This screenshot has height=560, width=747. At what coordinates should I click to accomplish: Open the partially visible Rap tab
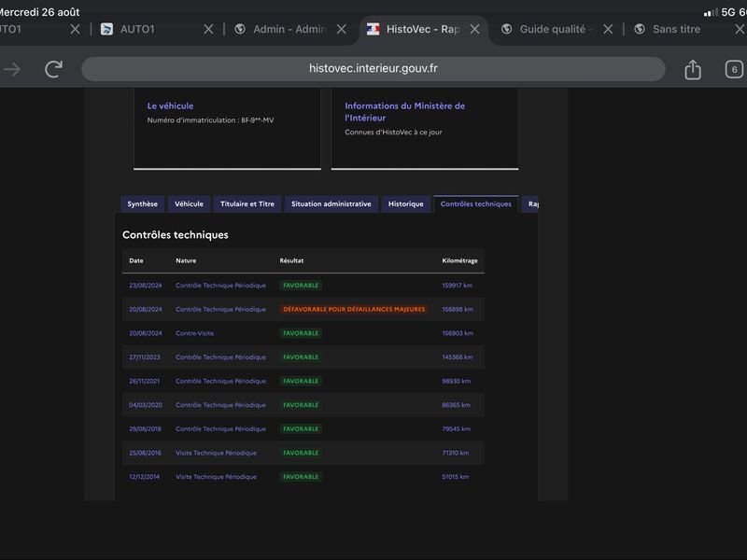[x=530, y=203]
